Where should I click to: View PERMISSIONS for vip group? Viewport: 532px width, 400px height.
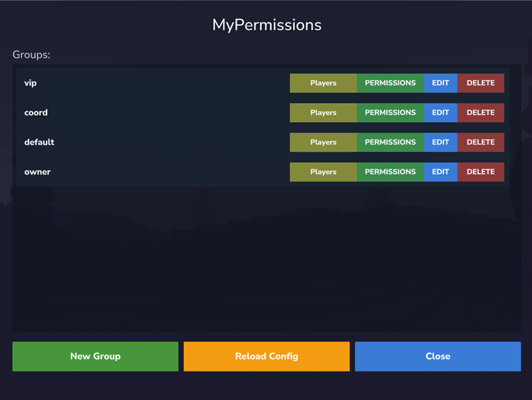pos(390,83)
